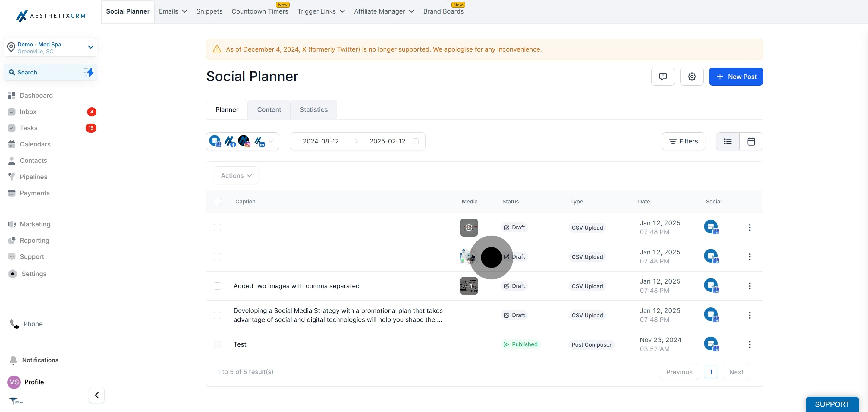Open media thumbnail for 'Added two images' post
The image size is (868, 412).
click(x=469, y=286)
